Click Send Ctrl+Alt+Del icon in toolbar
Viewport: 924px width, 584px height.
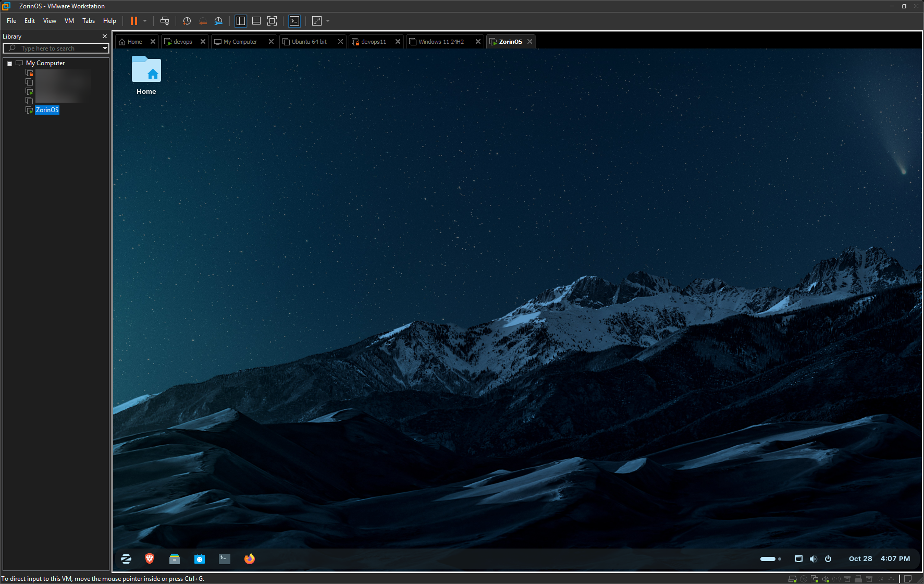coord(165,21)
